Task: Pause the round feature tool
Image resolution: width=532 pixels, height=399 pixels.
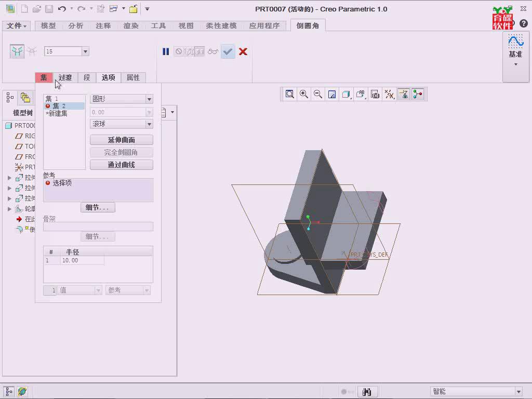Action: pos(166,51)
